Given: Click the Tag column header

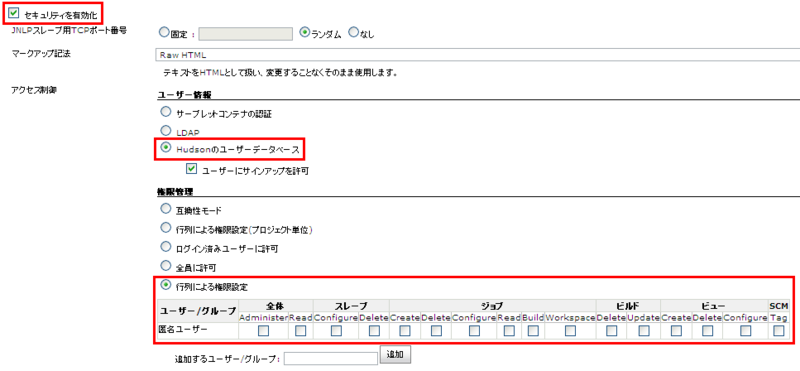Looking at the screenshot, I should pos(779,317).
